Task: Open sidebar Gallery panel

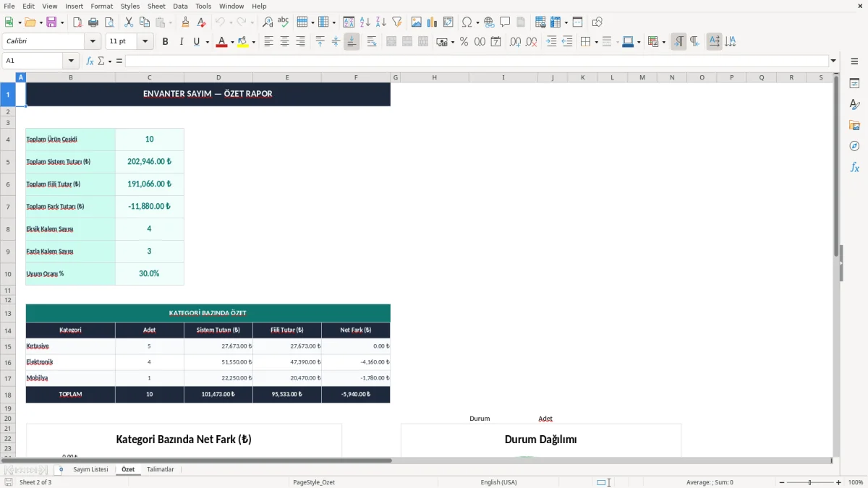Action: point(854,125)
